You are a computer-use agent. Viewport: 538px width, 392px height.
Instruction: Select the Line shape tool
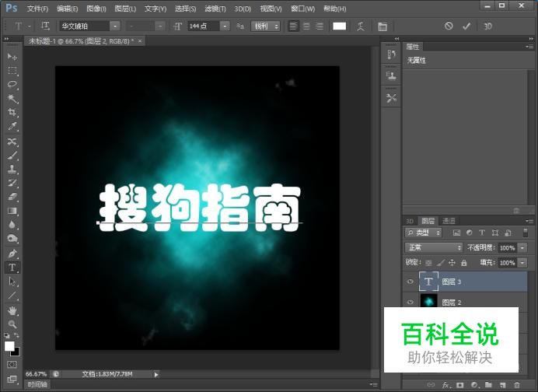pos(12,296)
